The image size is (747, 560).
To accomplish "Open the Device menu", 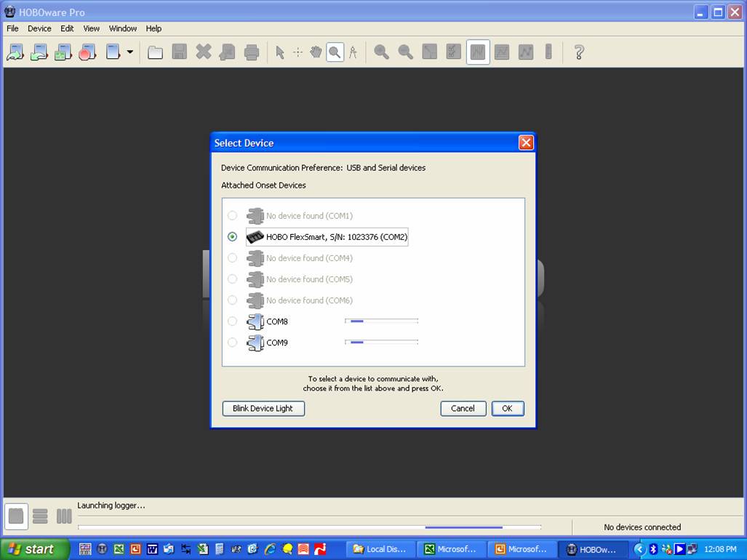I will (x=39, y=28).
